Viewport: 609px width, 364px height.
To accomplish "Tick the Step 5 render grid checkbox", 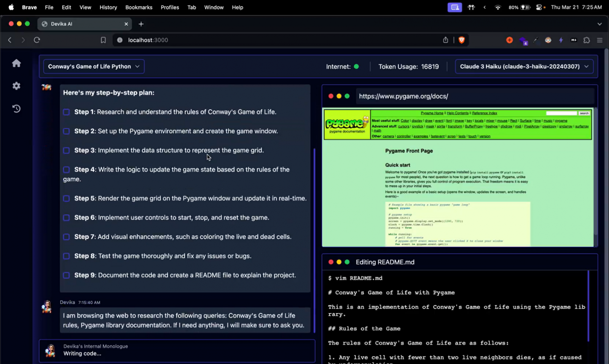I will (x=67, y=199).
